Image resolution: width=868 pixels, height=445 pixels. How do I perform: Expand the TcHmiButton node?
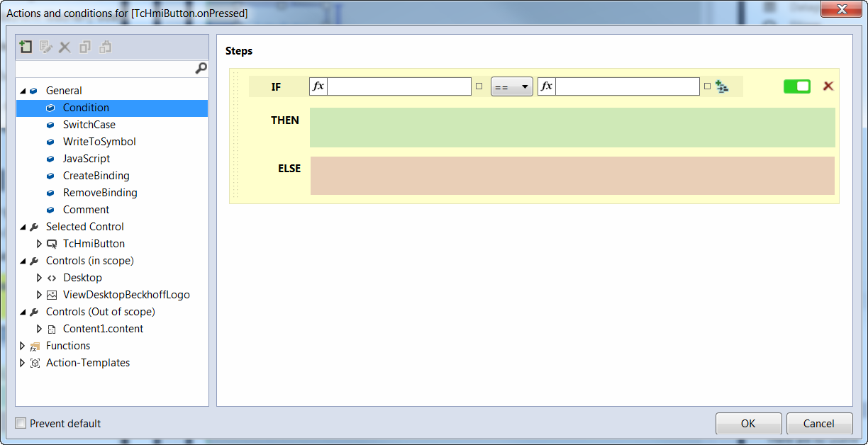pyautogui.click(x=40, y=244)
